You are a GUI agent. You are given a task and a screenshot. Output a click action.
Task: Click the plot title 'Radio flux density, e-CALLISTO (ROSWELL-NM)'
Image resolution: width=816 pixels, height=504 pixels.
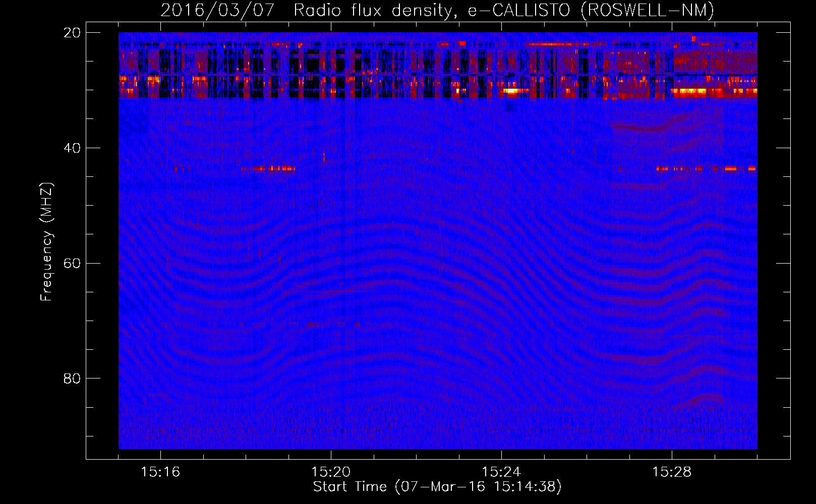504,10
